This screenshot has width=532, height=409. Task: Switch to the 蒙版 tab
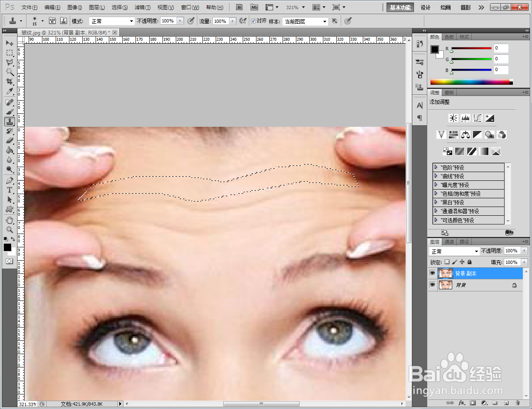[x=449, y=93]
